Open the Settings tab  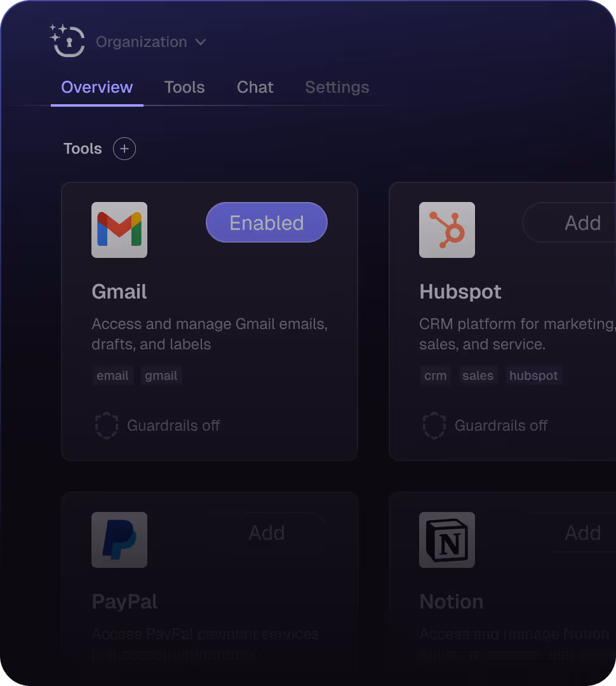tap(337, 87)
